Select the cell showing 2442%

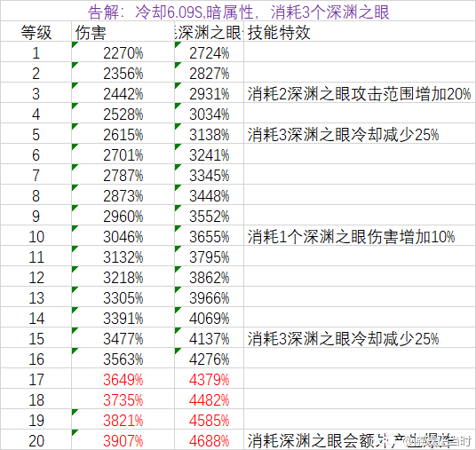123,92
